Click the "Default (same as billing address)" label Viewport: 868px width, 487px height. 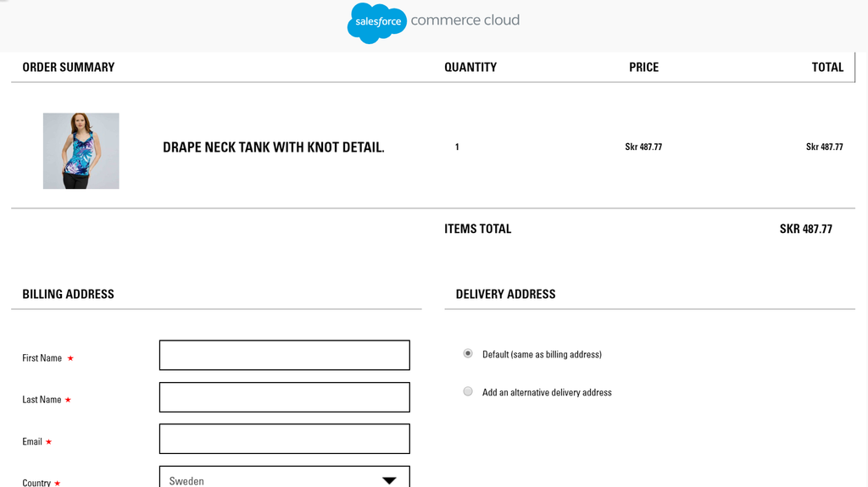(x=542, y=355)
